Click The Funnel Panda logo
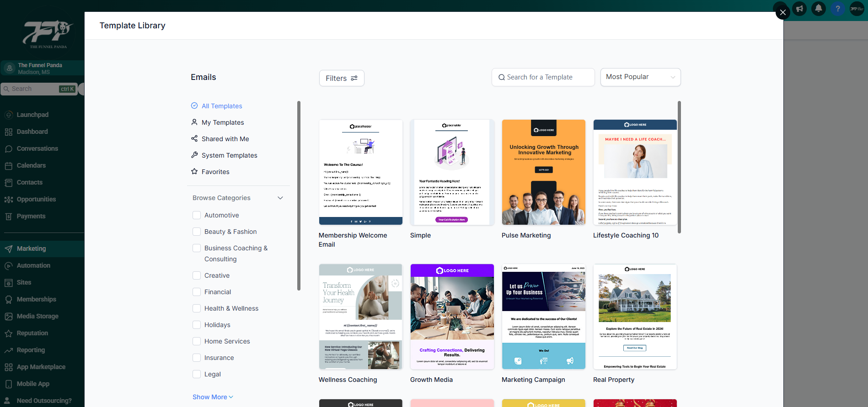The height and width of the screenshot is (407, 868). pos(48,34)
